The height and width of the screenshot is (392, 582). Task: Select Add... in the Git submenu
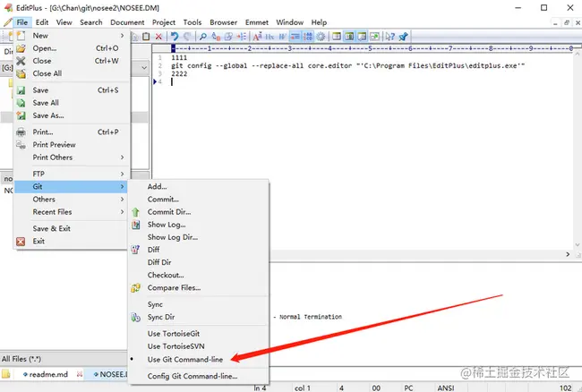(199, 186)
